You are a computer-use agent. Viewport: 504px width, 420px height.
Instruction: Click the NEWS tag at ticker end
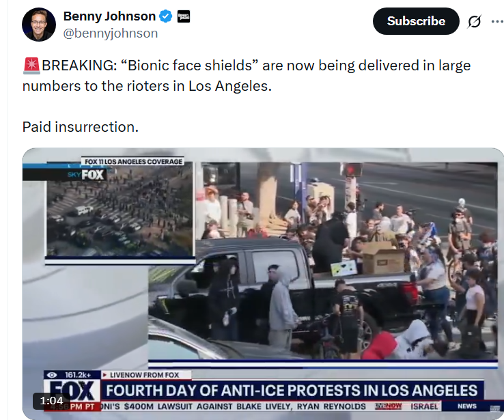[x=466, y=406]
